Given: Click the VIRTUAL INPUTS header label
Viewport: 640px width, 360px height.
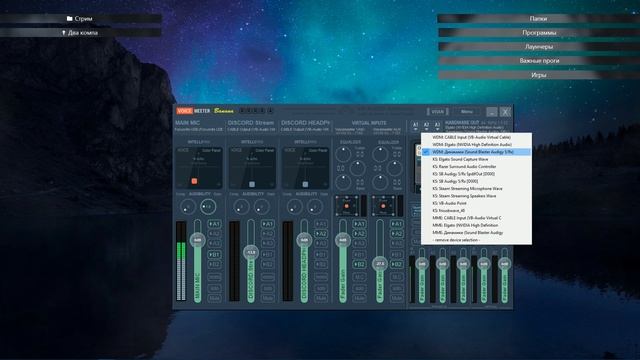Looking at the screenshot, I should [x=369, y=123].
